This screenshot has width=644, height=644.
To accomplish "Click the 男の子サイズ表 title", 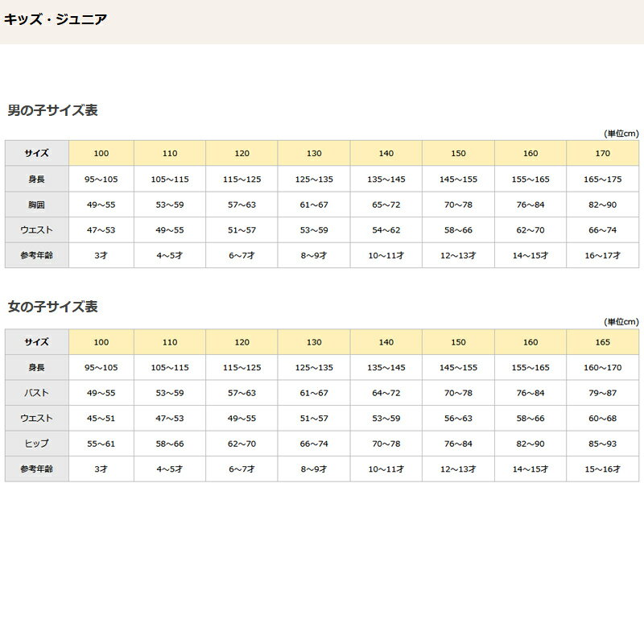I will tap(52, 110).
